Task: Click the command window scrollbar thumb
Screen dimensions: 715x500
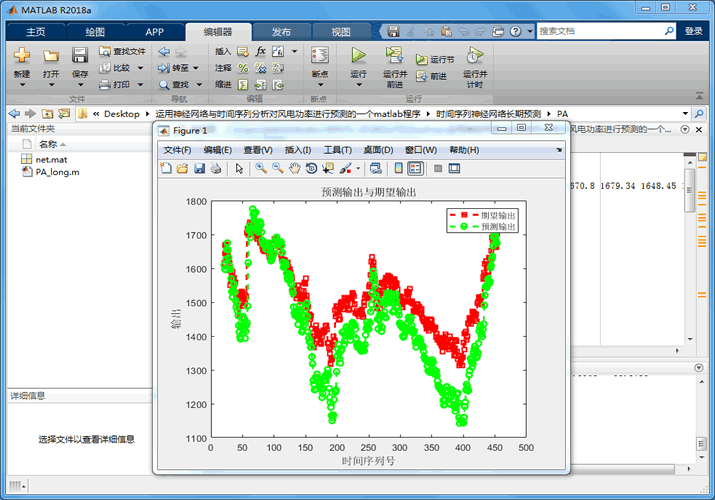Action: (701, 443)
